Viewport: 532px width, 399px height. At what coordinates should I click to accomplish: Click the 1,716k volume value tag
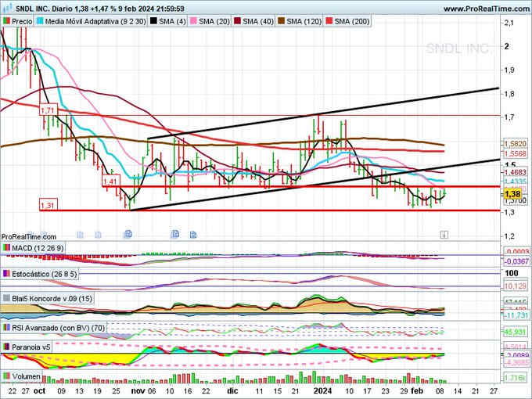[x=516, y=378]
